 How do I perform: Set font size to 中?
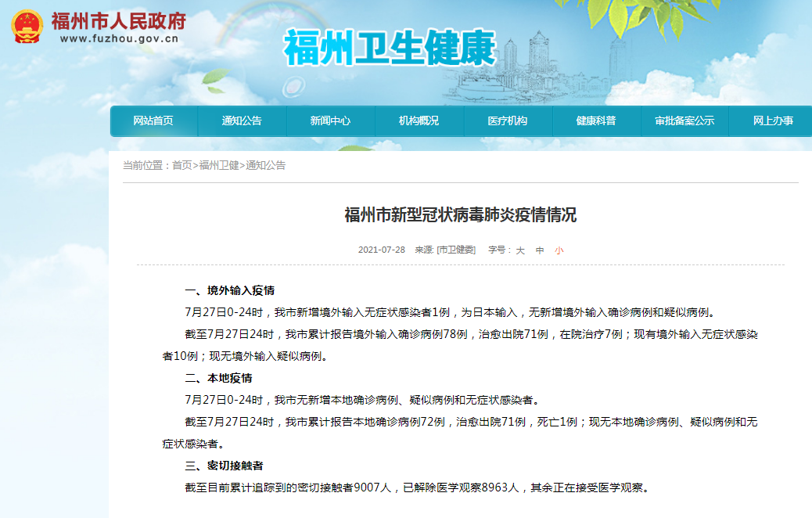pos(540,250)
